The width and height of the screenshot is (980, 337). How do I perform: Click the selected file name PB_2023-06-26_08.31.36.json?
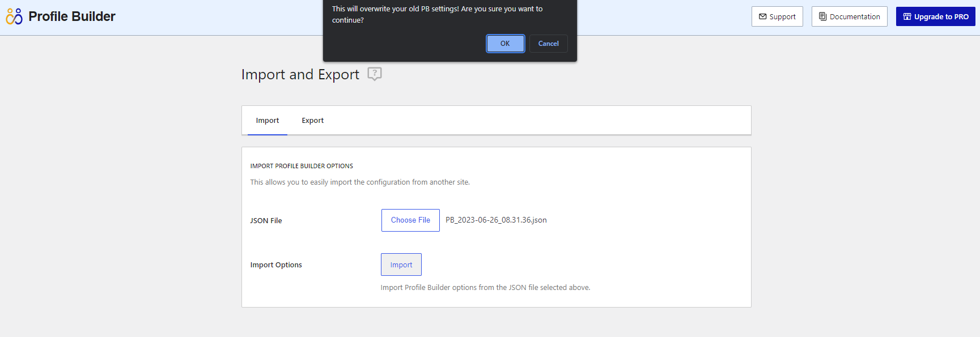(496, 220)
